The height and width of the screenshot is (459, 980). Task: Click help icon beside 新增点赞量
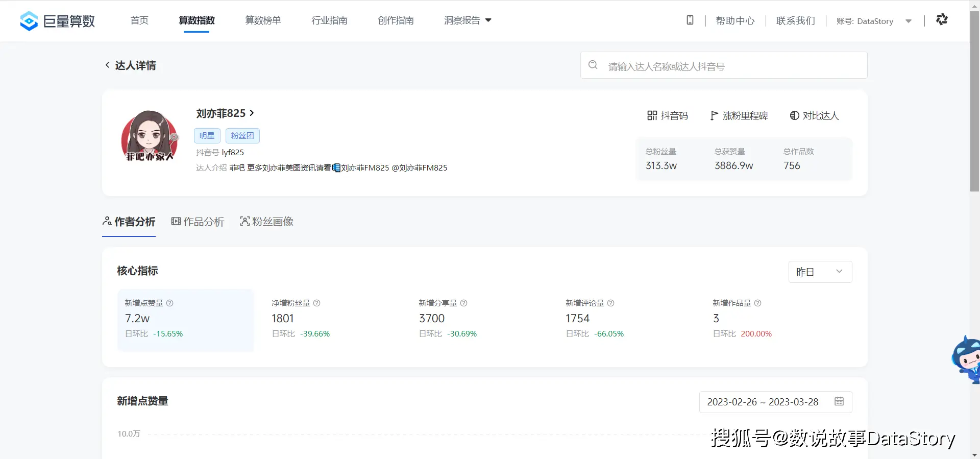[x=170, y=303]
